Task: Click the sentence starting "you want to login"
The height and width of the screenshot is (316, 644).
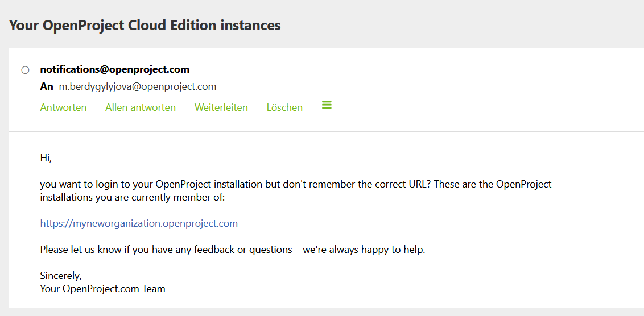Action: (295, 184)
